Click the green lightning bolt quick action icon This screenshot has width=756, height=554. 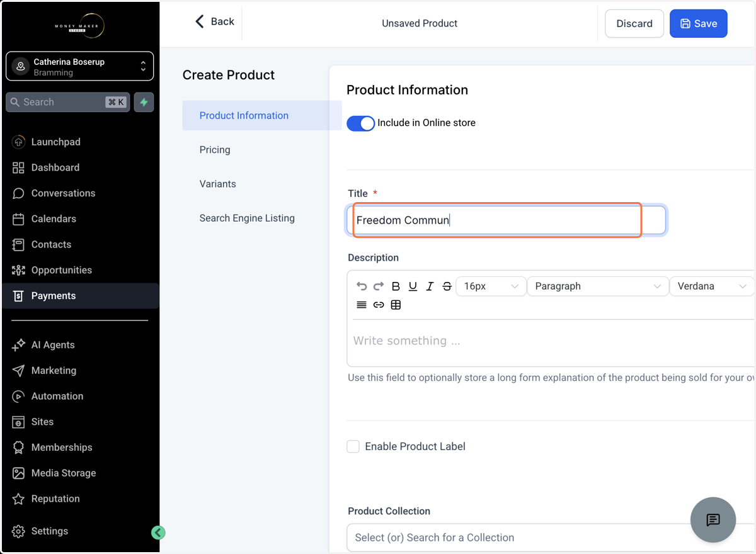(144, 102)
